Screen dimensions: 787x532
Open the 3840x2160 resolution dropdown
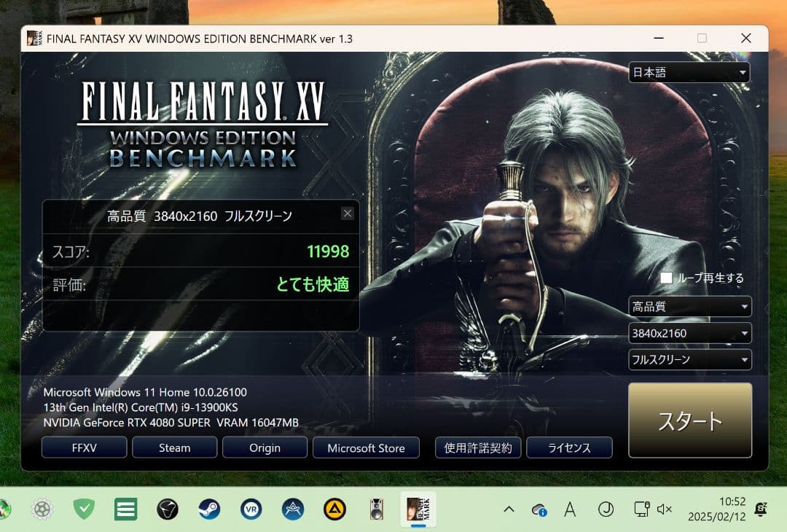pos(689,333)
